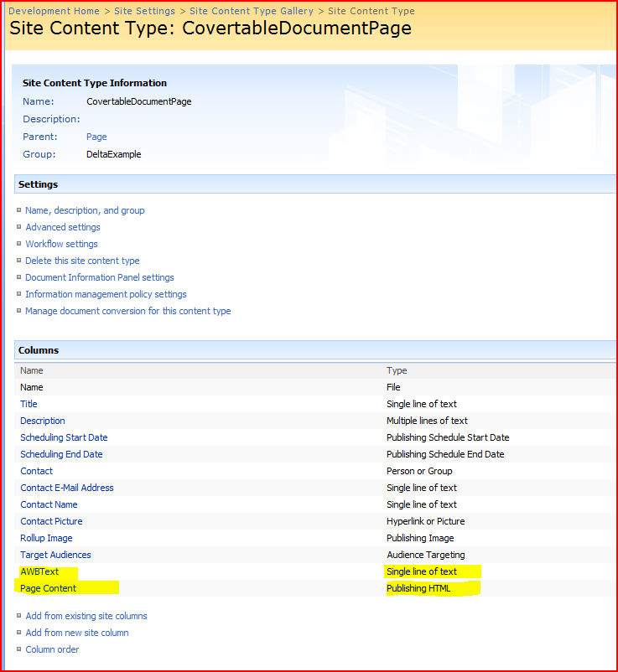The image size is (618, 672).
Task: Open Workflow settings link
Action: [x=61, y=244]
